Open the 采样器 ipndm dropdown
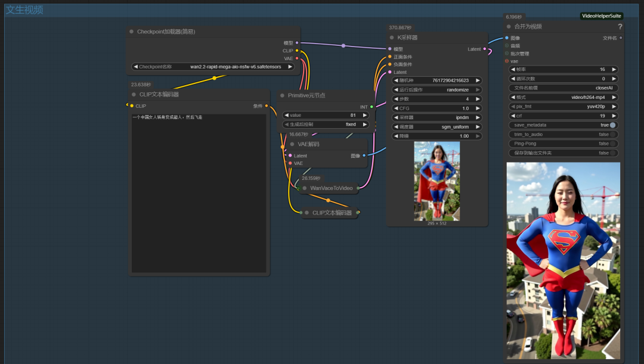644x364 pixels. pos(437,117)
